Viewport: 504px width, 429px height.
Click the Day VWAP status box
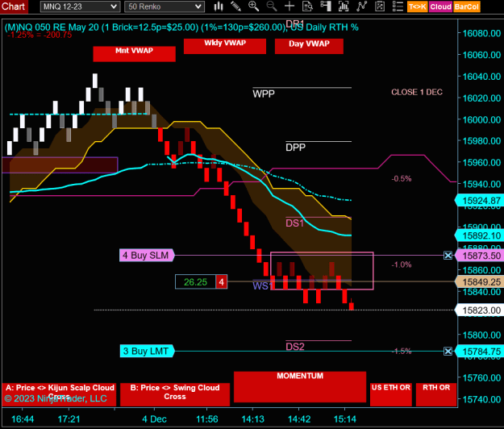pos(309,46)
